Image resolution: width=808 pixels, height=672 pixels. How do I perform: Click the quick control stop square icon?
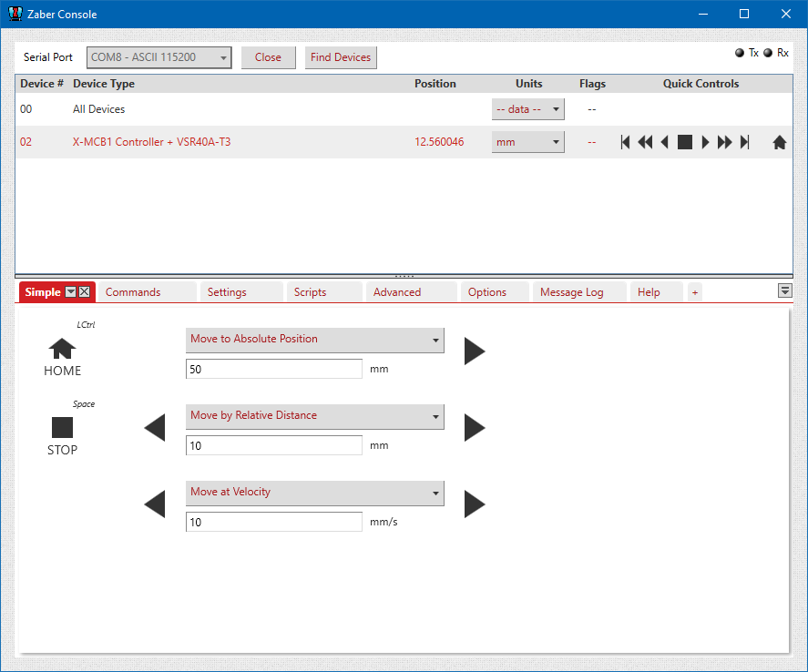click(684, 142)
